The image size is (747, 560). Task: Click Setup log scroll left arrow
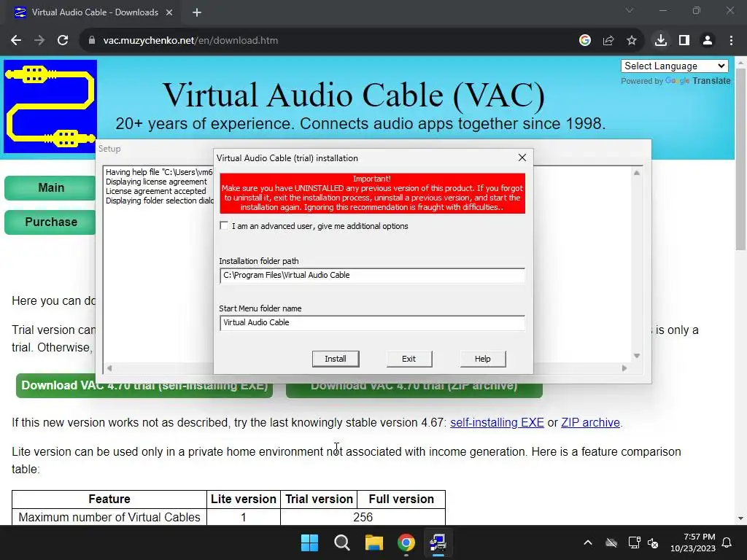click(109, 367)
